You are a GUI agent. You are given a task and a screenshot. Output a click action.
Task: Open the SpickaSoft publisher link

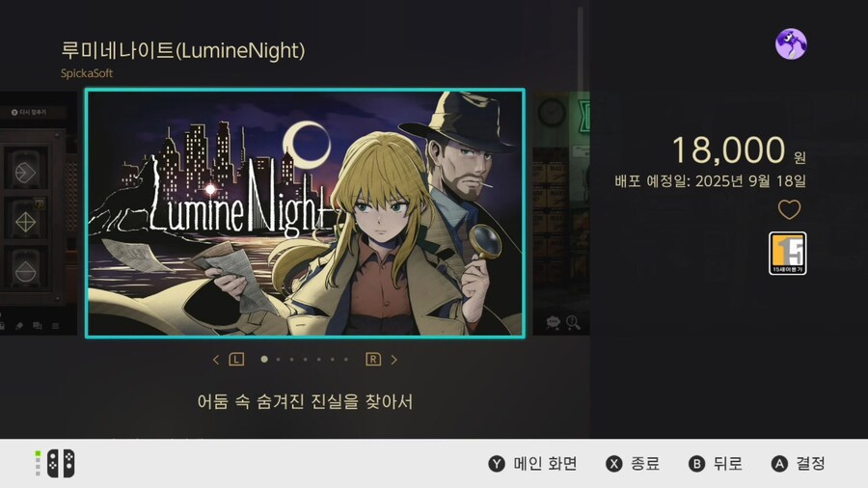[87, 73]
